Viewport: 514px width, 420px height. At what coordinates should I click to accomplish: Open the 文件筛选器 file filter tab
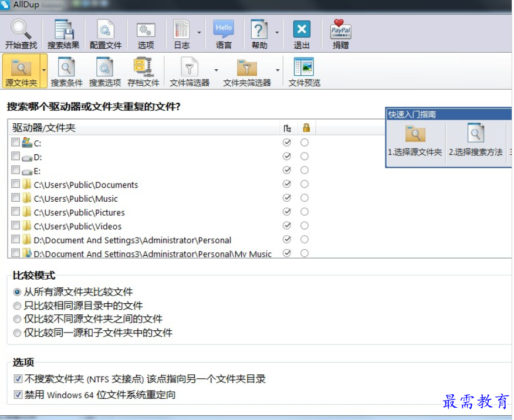point(190,71)
